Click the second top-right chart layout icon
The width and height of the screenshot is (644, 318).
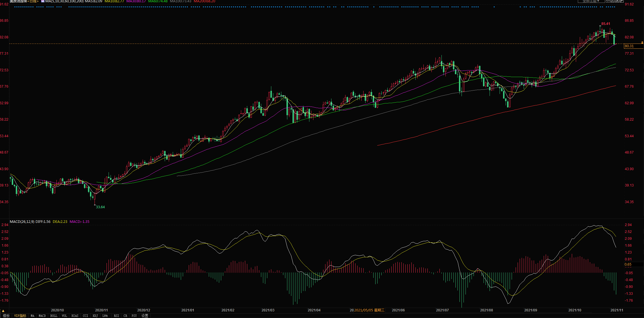(612, 1)
